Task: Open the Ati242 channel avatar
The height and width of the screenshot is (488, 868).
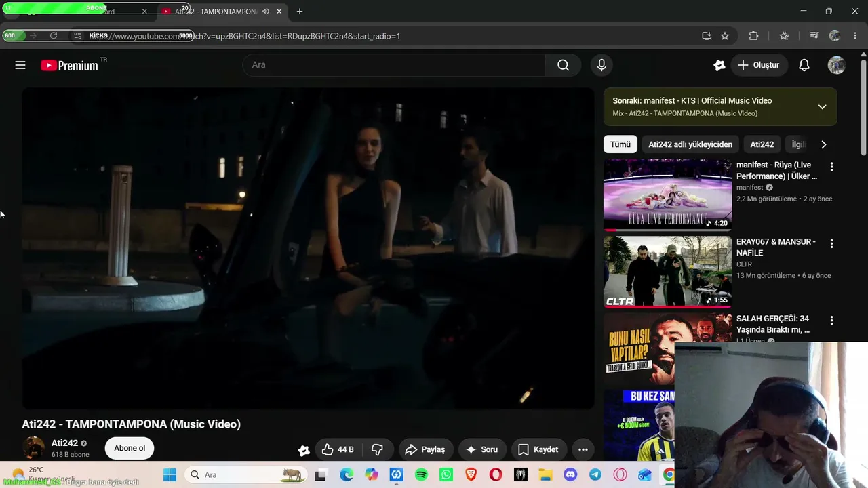Action: pyautogui.click(x=34, y=448)
